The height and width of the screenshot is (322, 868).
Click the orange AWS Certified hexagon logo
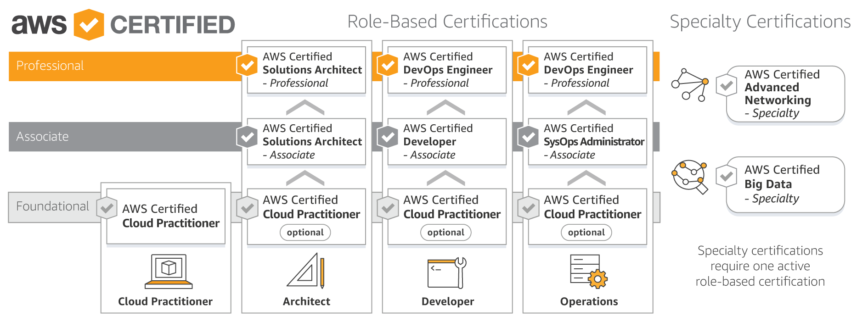(x=89, y=24)
